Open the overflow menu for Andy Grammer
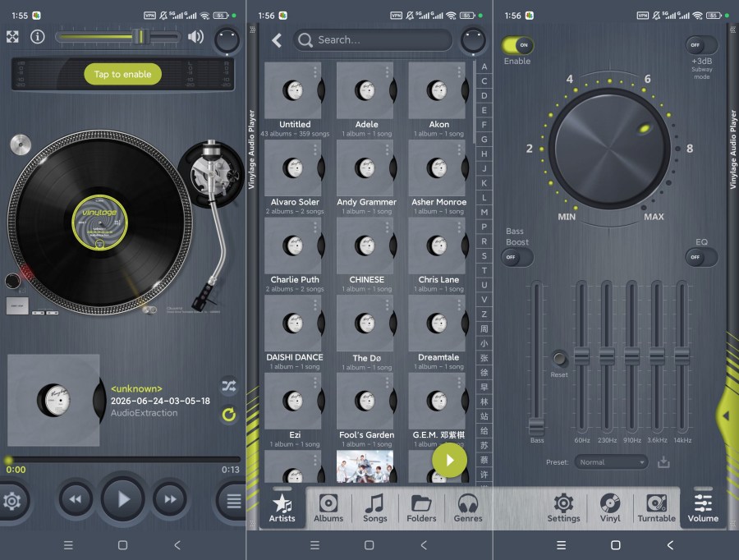The image size is (739, 560). point(387,149)
